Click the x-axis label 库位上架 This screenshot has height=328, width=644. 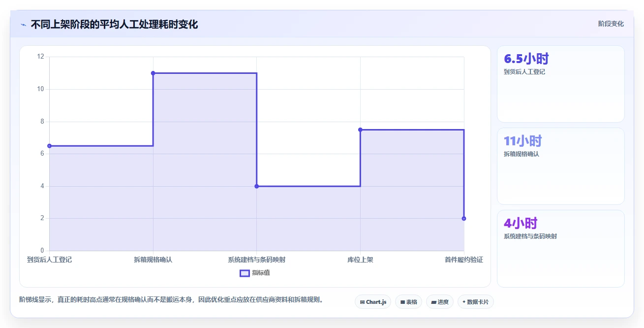pos(360,260)
